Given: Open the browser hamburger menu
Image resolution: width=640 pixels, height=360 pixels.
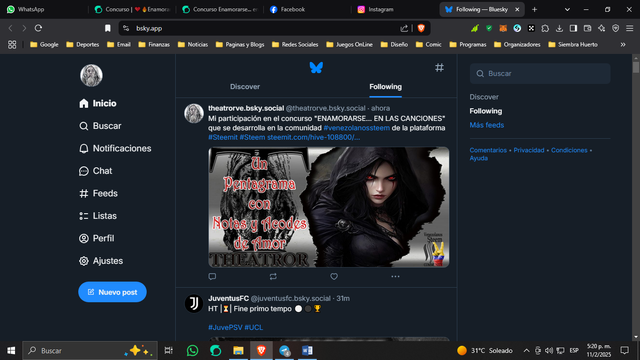Looking at the screenshot, I should (x=630, y=28).
